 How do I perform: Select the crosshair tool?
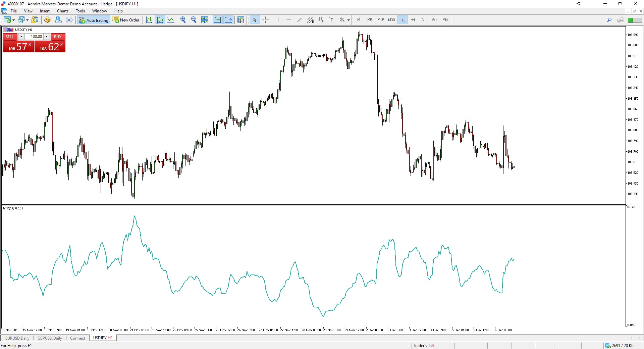265,20
